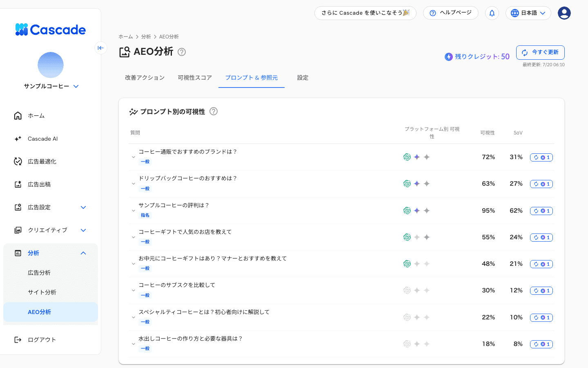588x368 pixels.
Task: Collapse 分析 sidebar menu
Action: tap(51, 253)
